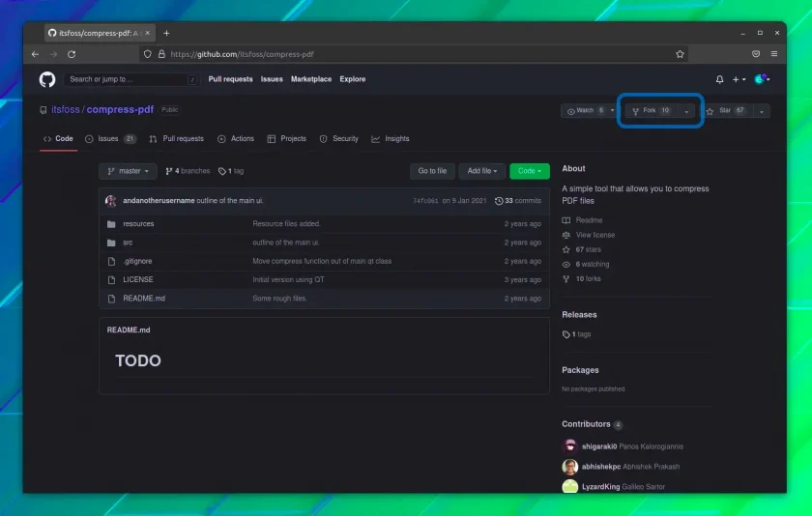The image size is (812, 516).
Task: Bookmark page with the star icon
Action: [x=680, y=54]
